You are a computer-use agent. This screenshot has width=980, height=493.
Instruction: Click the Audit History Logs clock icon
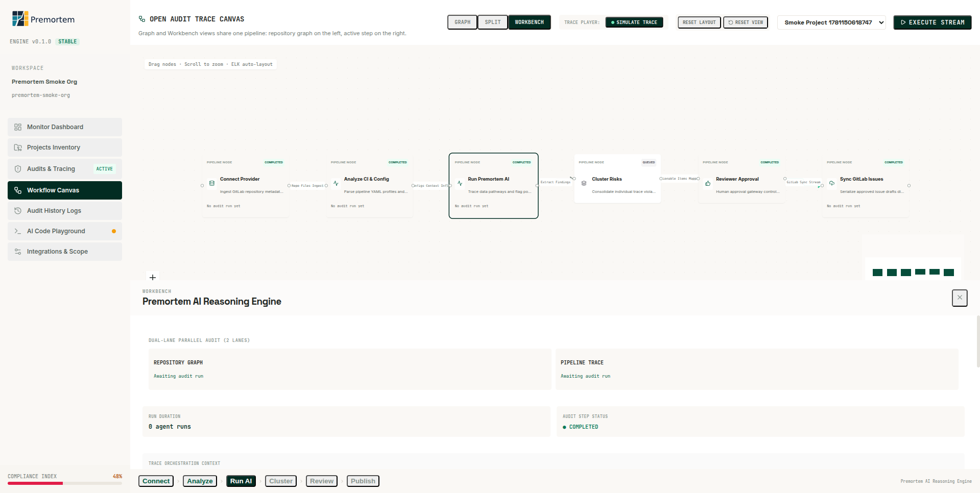18,211
